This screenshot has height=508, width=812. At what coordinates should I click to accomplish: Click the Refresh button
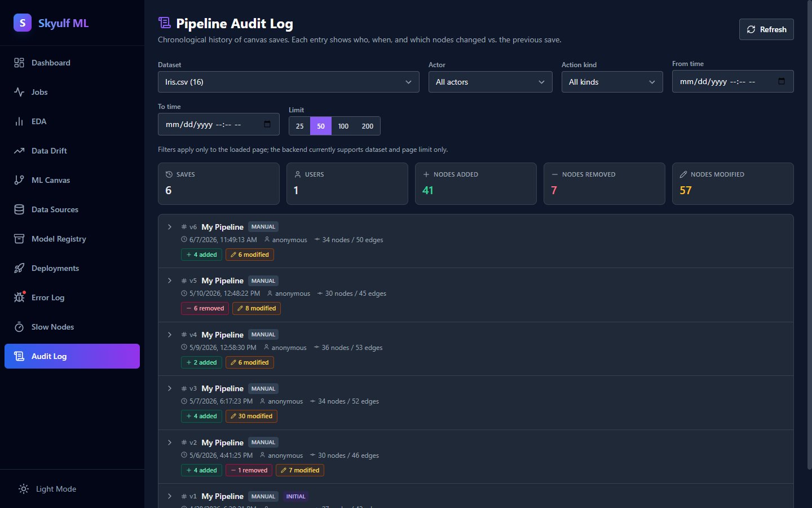[766, 29]
